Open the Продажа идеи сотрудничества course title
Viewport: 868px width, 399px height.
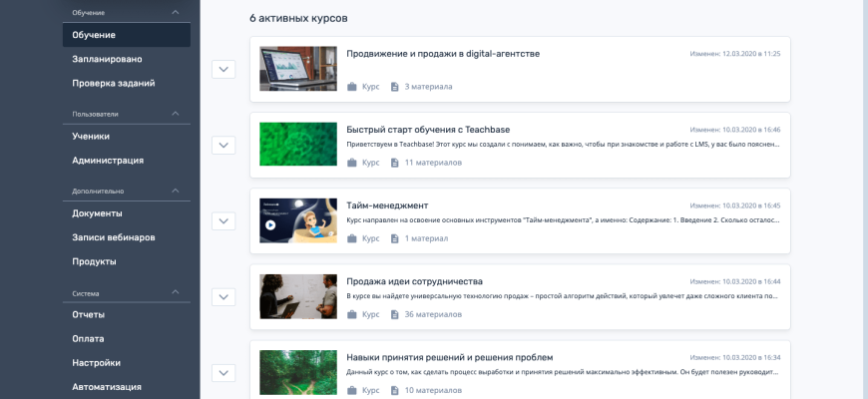coord(414,281)
